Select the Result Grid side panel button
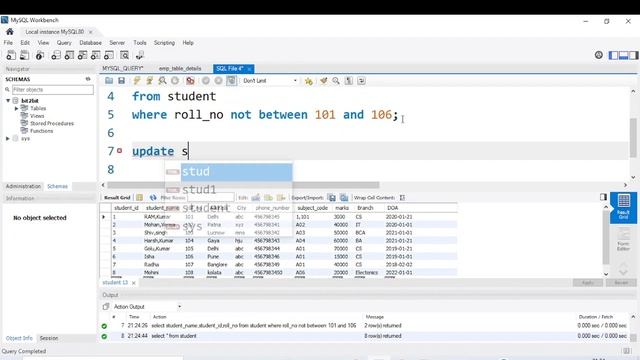Image resolution: width=640 pixels, height=360 pixels. pos(623,208)
